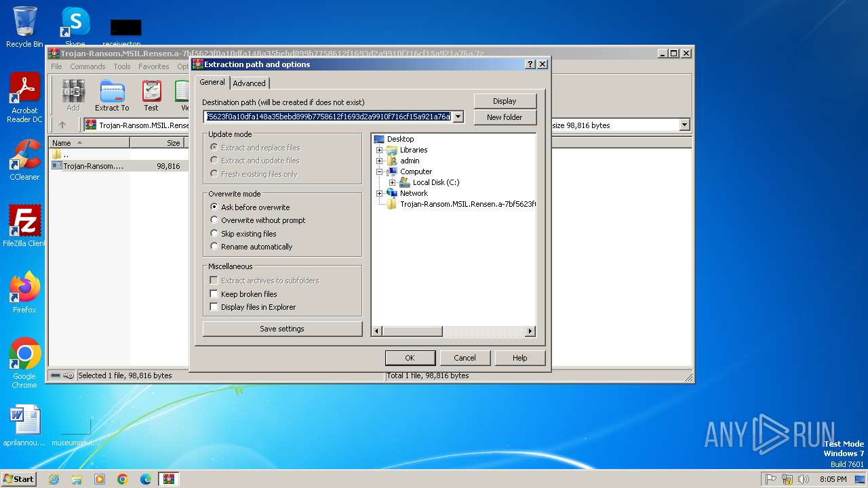The height and width of the screenshot is (488, 868).
Task: Open WinRAR address bar dropdown arrow
Action: 684,125
